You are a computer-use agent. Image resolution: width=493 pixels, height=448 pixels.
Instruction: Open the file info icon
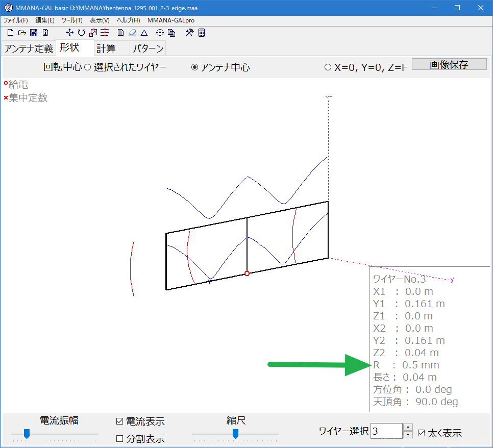click(45, 33)
